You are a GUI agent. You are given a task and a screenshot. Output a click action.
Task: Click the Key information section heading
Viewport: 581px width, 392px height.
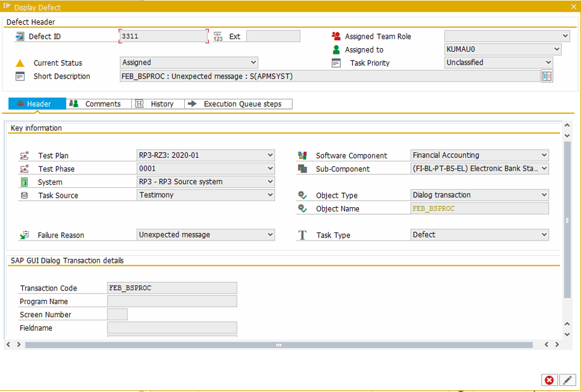[x=36, y=128]
